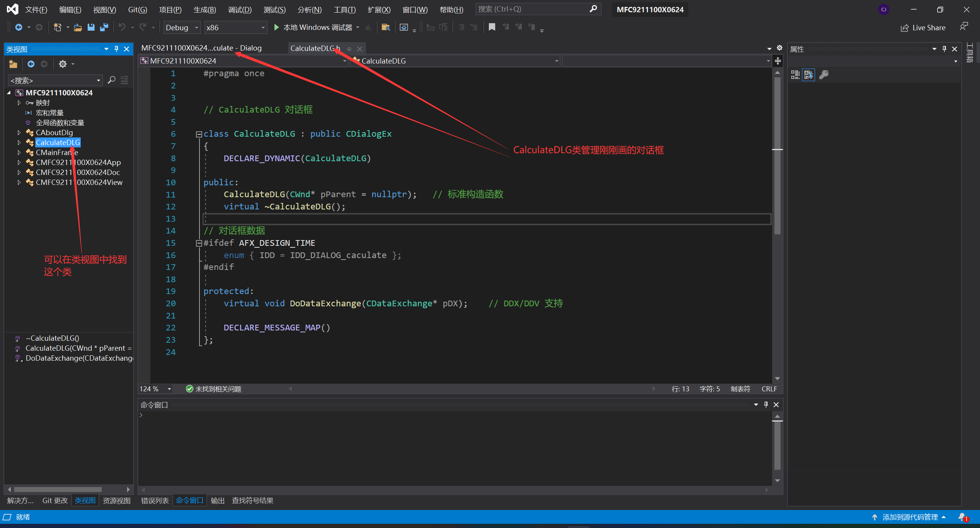Viewport: 980px width, 528px height.
Task: Open the 生成(B) build menu
Action: click(204, 10)
